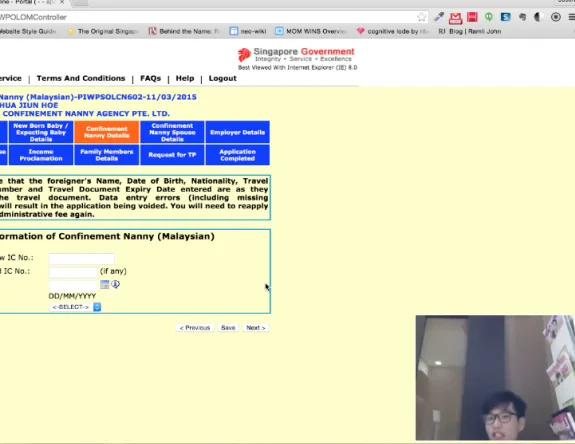Open Website Style Guide bookmark
The width and height of the screenshot is (575, 444).
click(28, 32)
